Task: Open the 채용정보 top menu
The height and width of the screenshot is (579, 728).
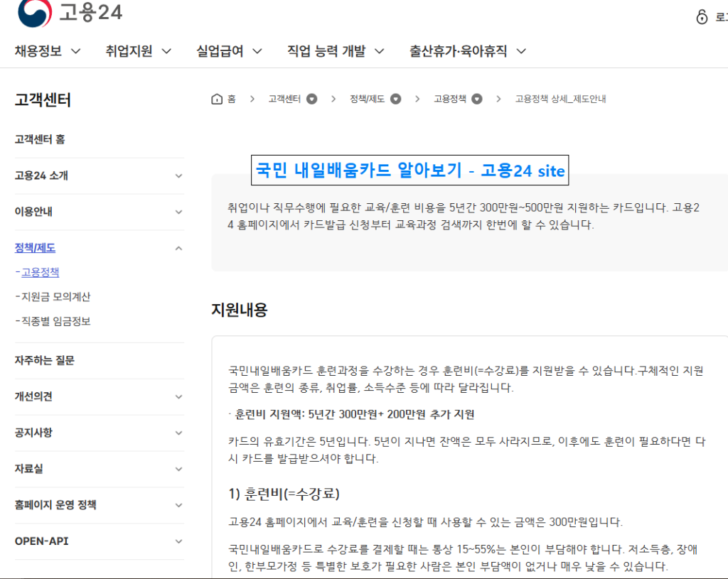Action: pyautogui.click(x=38, y=50)
